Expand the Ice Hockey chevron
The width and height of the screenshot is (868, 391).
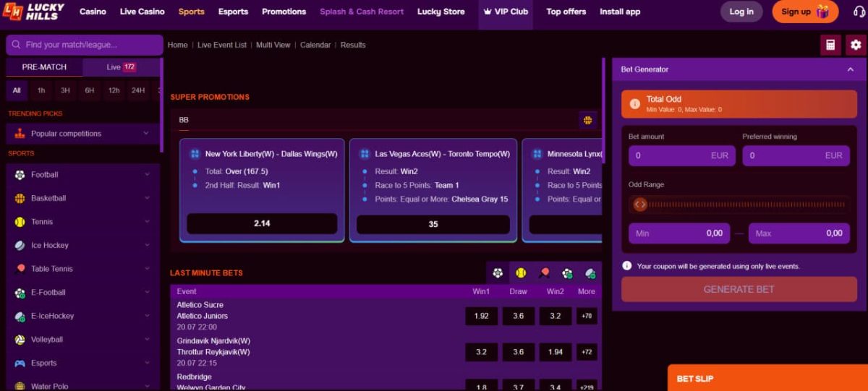coord(146,246)
